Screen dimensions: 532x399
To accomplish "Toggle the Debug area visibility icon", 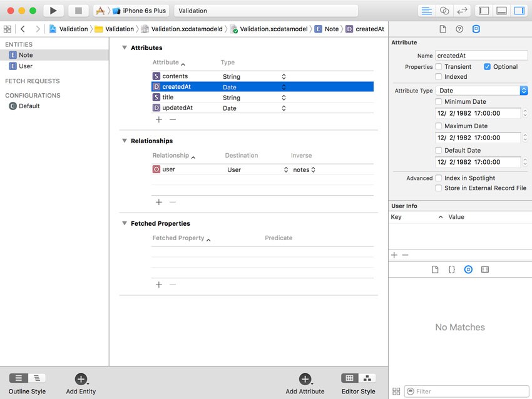I will coord(501,11).
